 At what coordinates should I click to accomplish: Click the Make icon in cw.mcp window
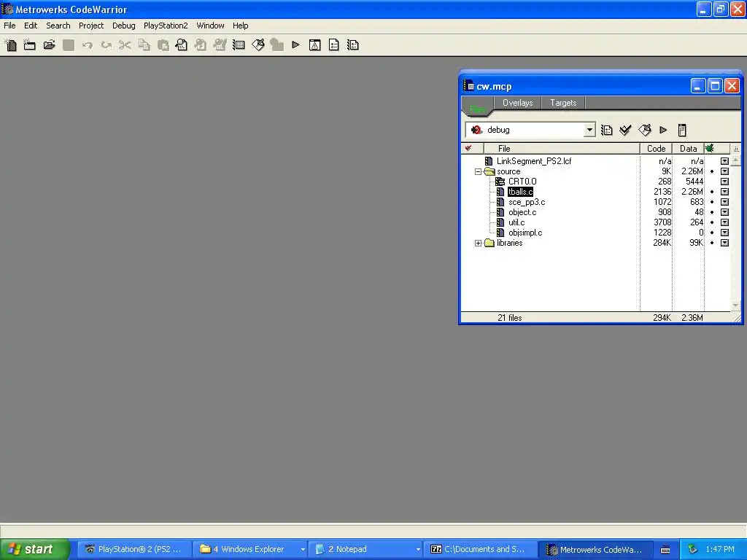pos(645,130)
